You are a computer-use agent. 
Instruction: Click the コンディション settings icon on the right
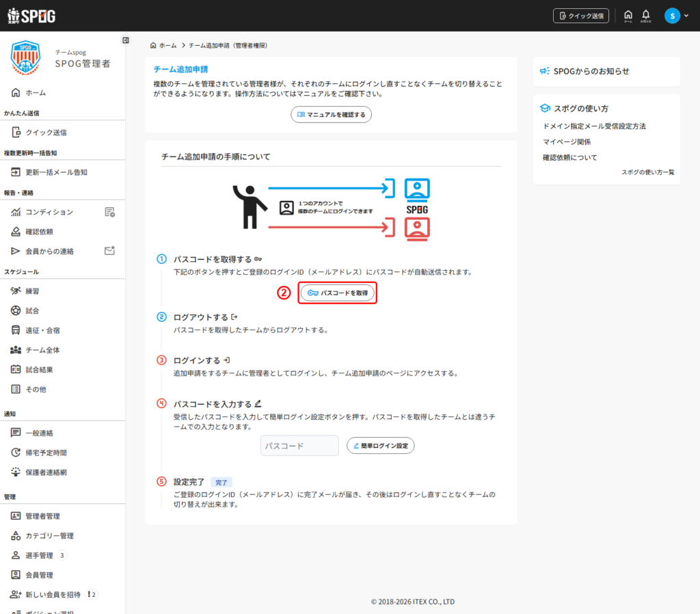(x=110, y=212)
